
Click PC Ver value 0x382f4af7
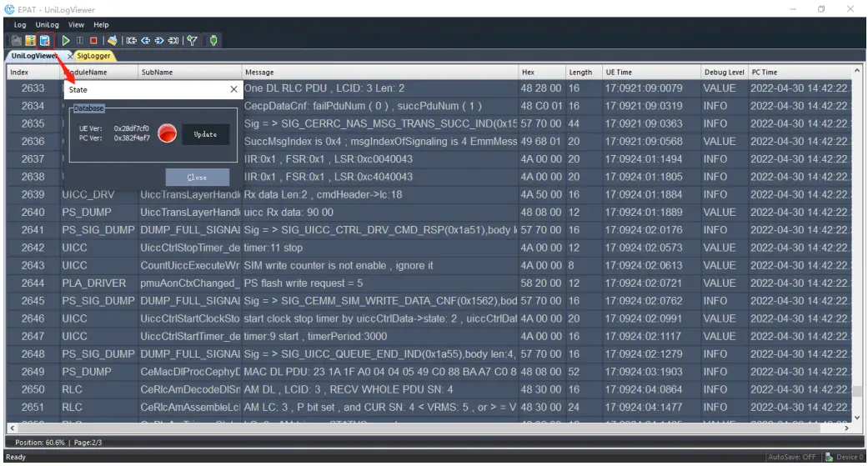click(x=132, y=138)
